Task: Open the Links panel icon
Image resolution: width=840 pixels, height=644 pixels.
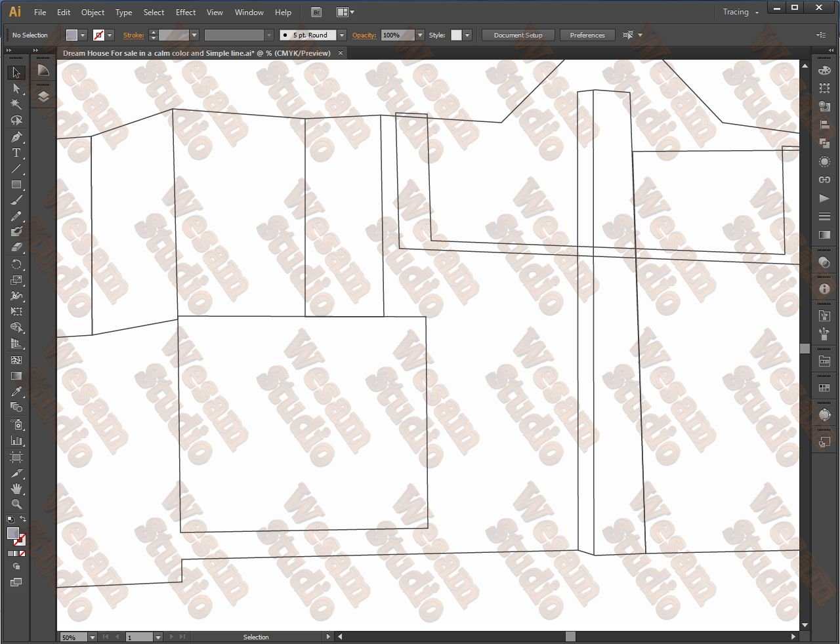Action: click(824, 180)
